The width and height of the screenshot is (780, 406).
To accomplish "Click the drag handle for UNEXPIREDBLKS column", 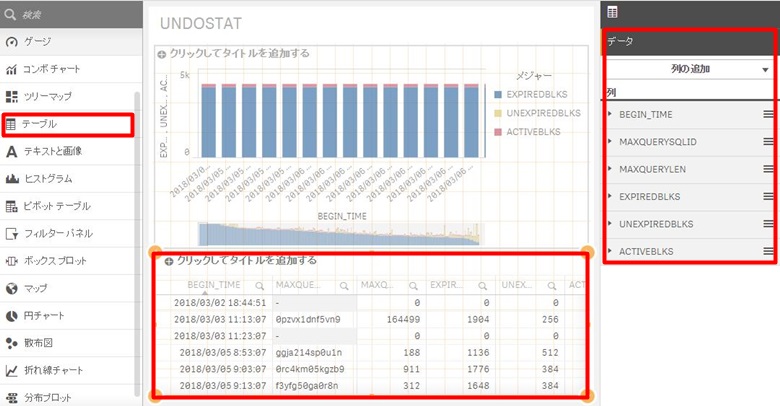I will click(x=768, y=224).
